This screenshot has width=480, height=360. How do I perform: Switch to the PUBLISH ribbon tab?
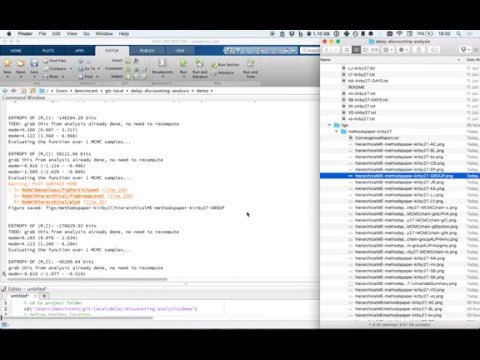click(x=147, y=51)
